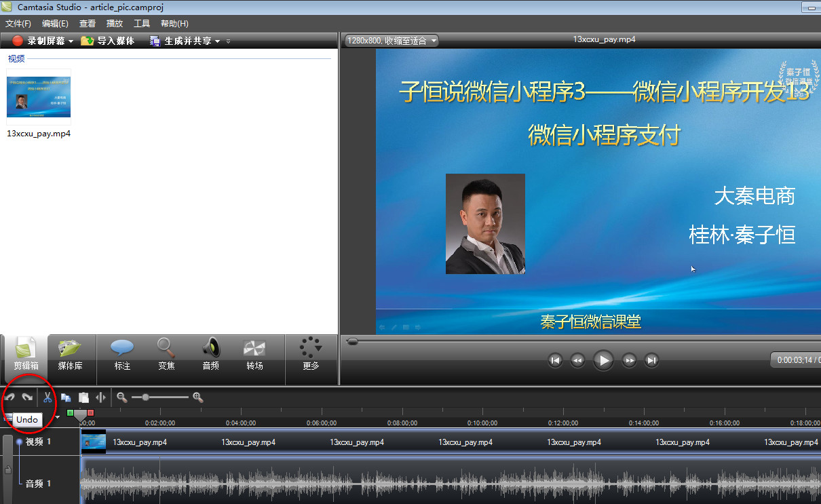Open the track options dropdown arrow
821x504 pixels.
(x=58, y=416)
